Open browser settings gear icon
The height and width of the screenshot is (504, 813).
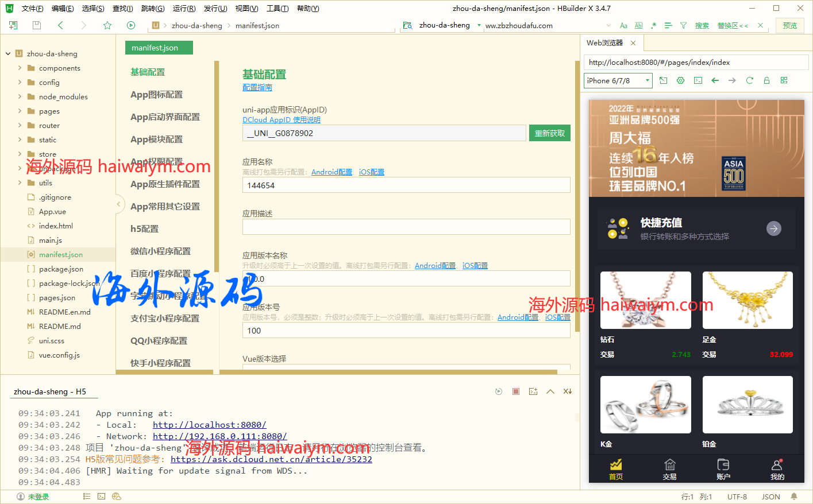680,80
